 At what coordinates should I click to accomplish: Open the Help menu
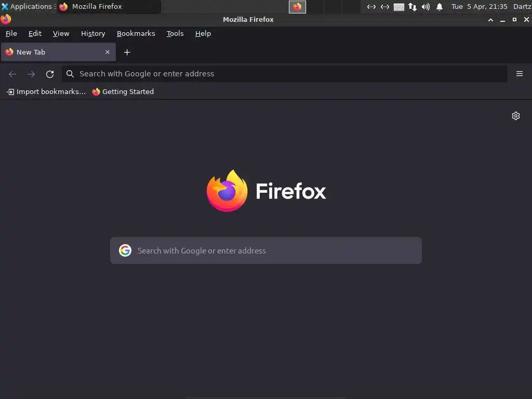[203, 34]
